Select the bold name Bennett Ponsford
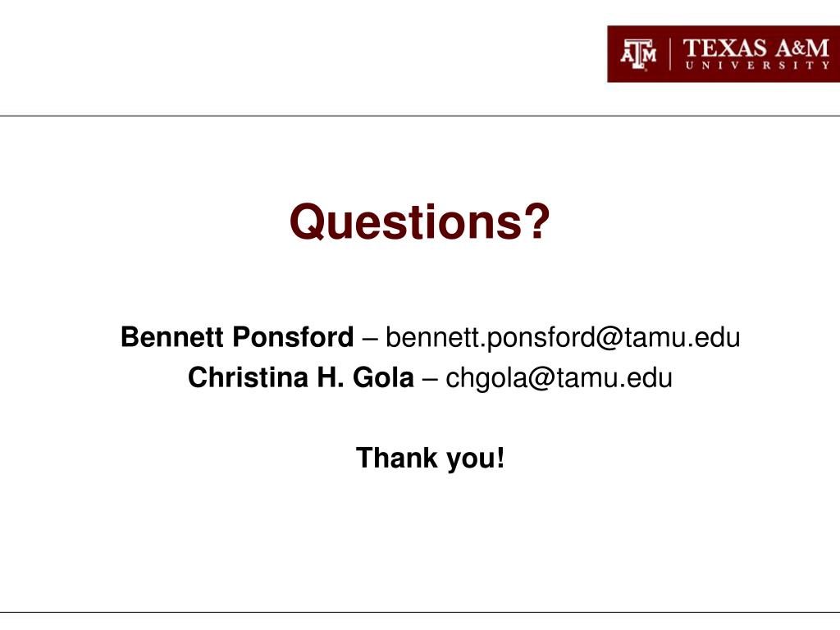The image size is (840, 630). point(237,337)
